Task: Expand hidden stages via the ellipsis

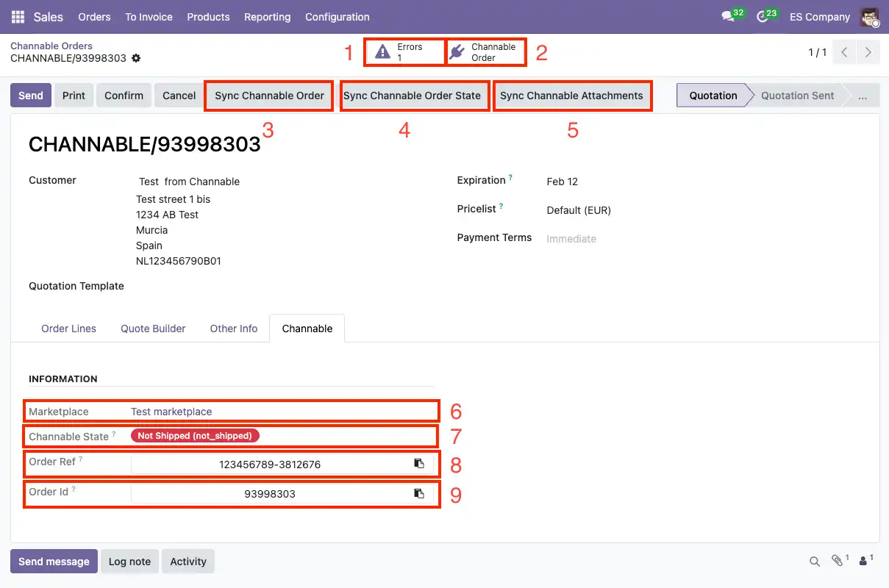Action: [862, 95]
